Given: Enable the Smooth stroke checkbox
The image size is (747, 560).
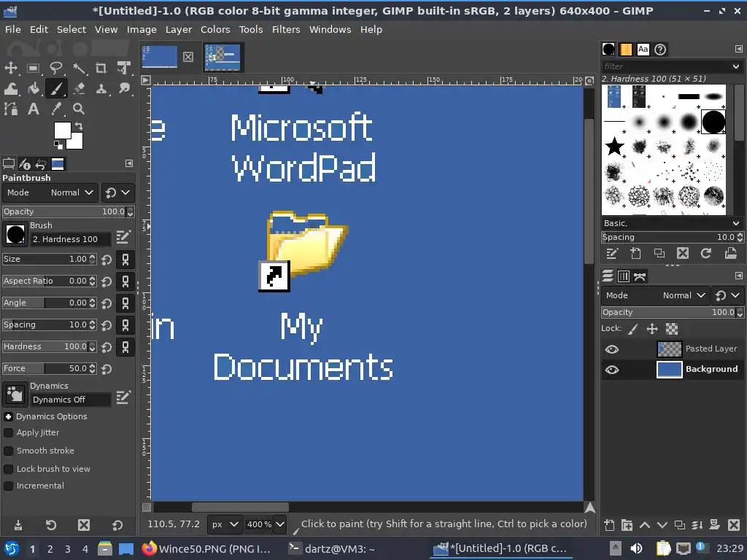Looking at the screenshot, I should [x=8, y=451].
